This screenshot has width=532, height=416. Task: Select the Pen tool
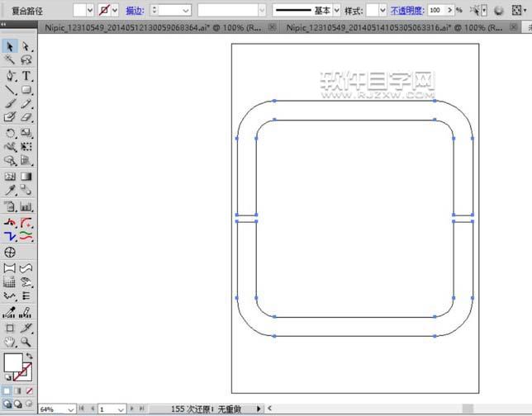pyautogui.click(x=10, y=76)
